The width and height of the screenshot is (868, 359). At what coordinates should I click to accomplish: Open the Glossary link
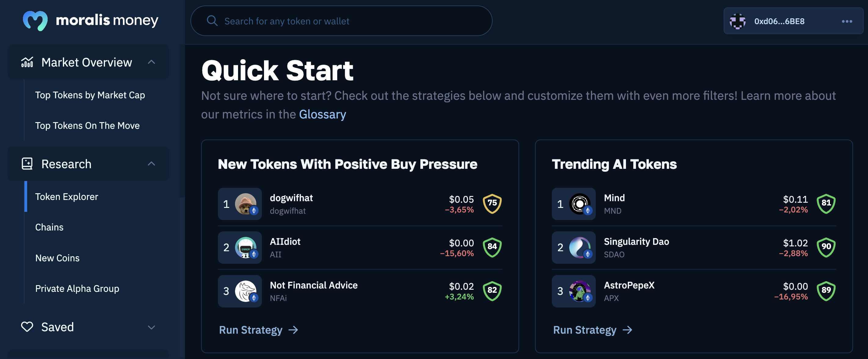[x=322, y=114]
